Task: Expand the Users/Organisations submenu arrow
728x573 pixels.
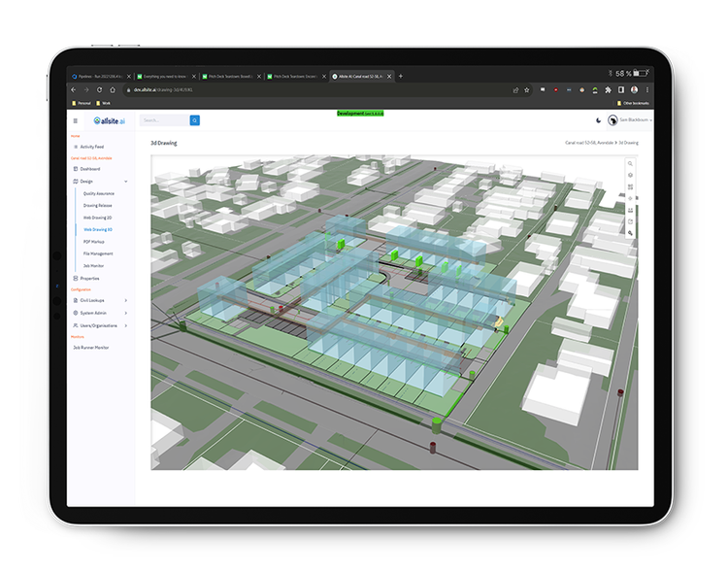Action: tap(126, 325)
